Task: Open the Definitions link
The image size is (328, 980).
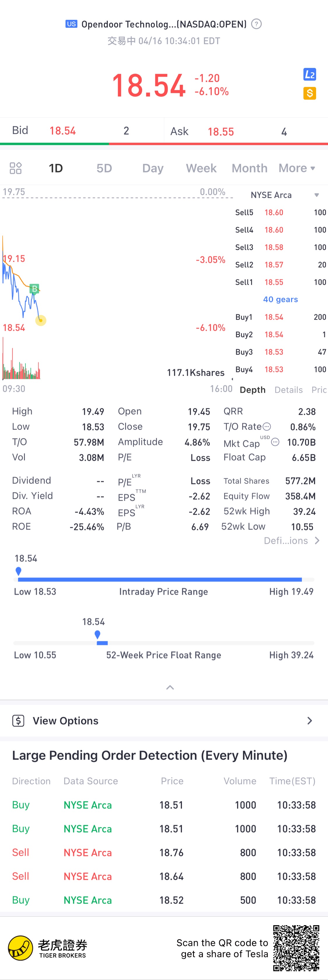Action: tap(291, 541)
